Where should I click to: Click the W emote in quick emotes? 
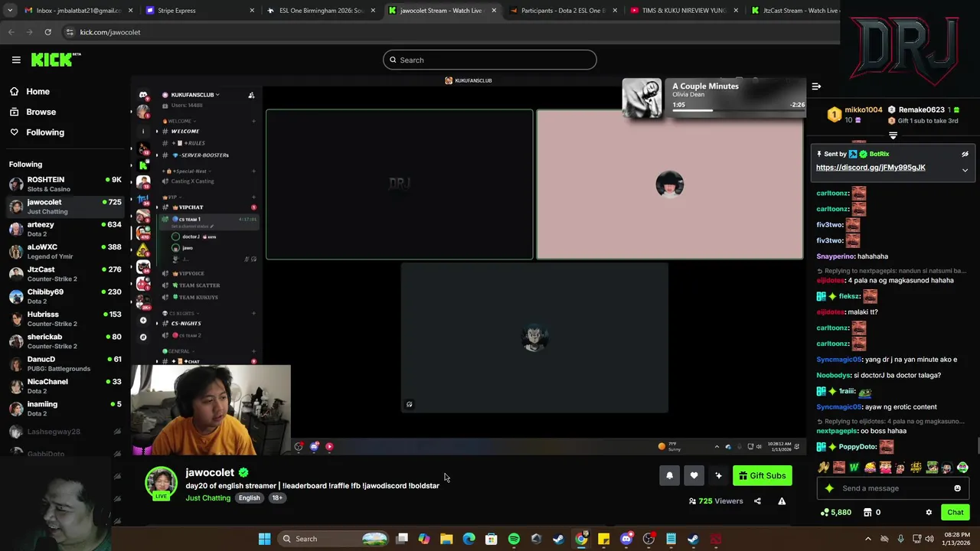tap(854, 467)
